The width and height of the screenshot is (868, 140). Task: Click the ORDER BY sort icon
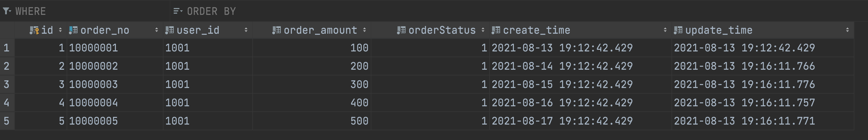coord(178,11)
